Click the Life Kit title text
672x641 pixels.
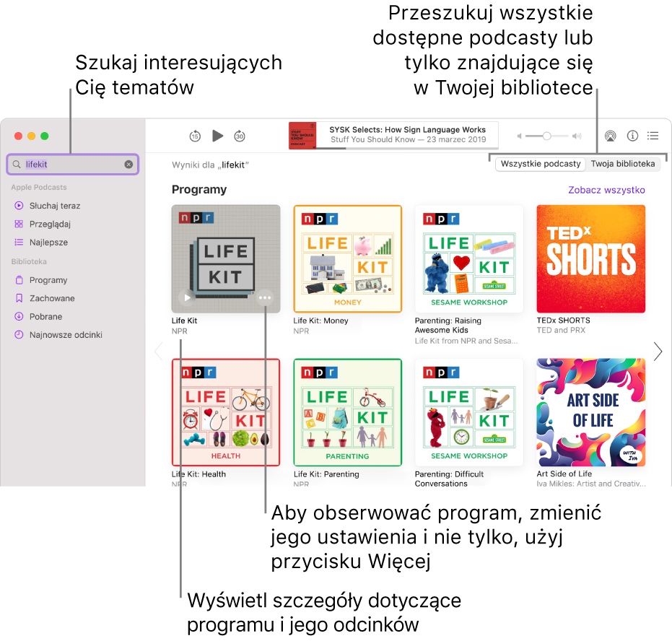point(184,321)
